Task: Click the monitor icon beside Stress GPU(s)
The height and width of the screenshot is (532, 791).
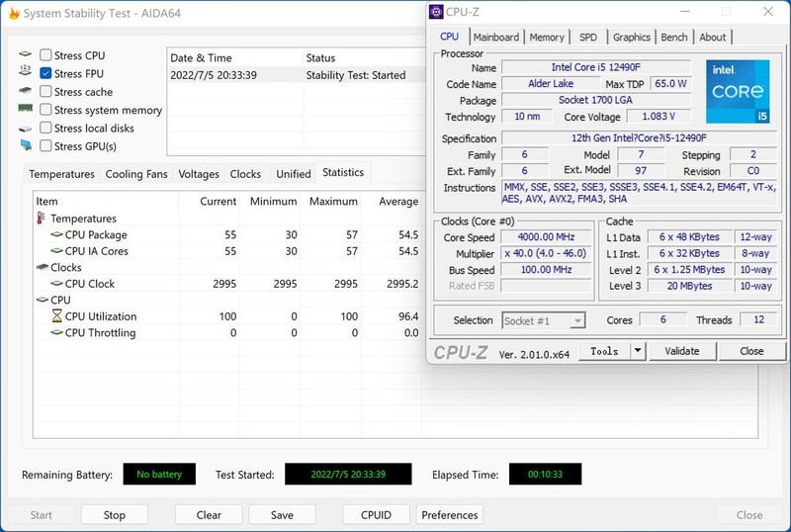Action: point(26,145)
